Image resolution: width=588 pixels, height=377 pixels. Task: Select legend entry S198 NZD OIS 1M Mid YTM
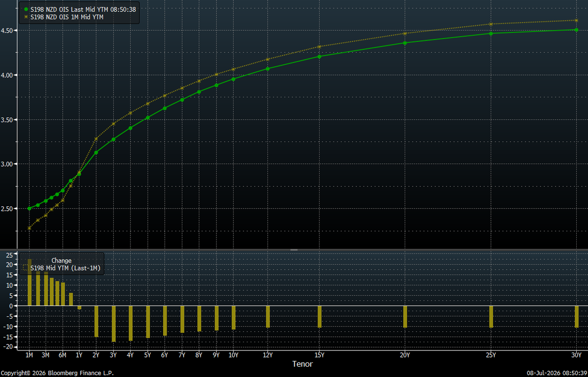pos(67,17)
